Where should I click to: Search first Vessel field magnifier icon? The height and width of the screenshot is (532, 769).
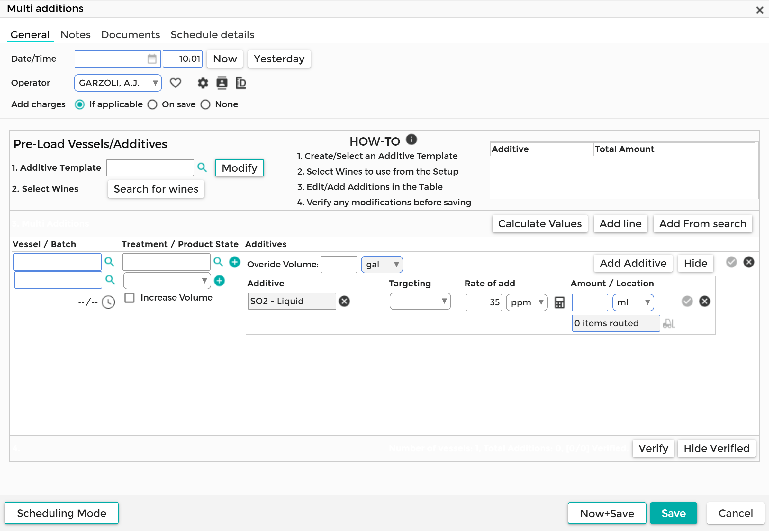[109, 262]
